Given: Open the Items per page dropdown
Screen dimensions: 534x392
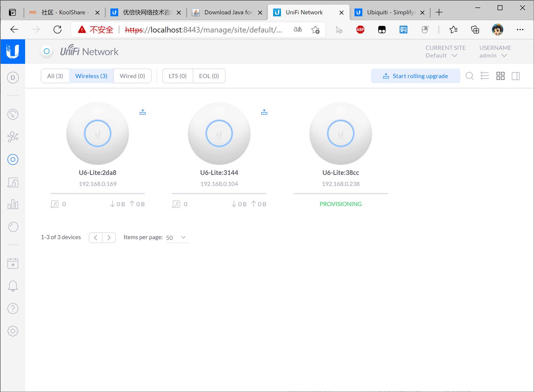Looking at the screenshot, I should [177, 238].
